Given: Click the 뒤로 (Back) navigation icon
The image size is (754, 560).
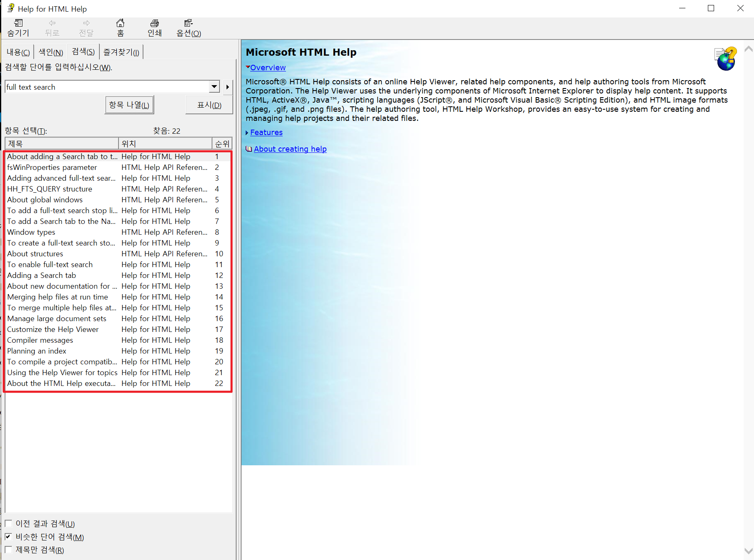Looking at the screenshot, I should (x=52, y=27).
